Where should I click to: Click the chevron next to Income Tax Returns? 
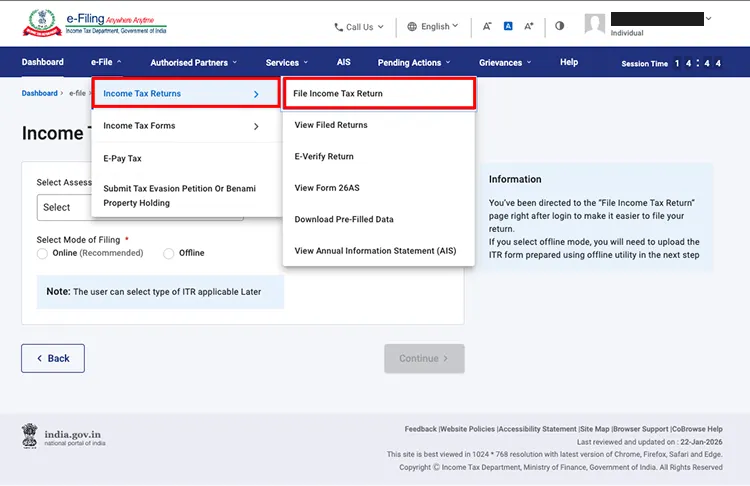tap(256, 94)
